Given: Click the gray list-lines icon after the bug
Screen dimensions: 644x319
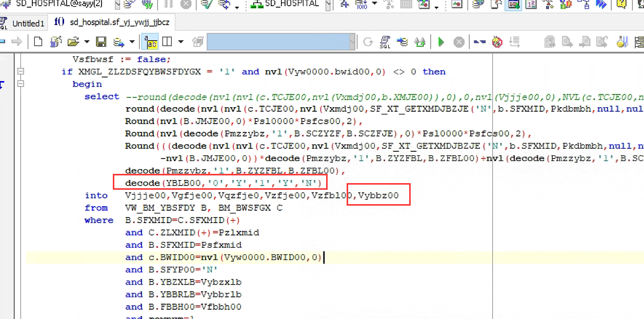Looking at the screenshot, I should pos(514,42).
